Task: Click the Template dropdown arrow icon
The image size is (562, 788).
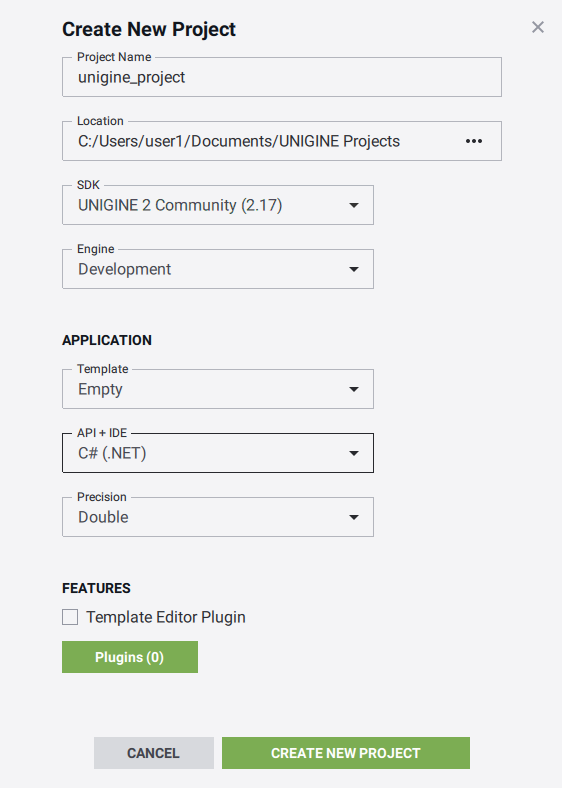Action: [354, 389]
